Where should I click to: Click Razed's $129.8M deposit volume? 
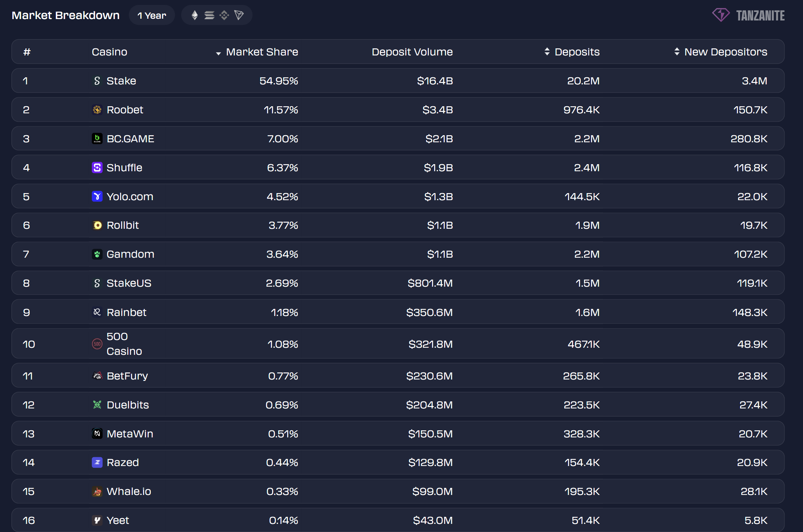pos(430,462)
